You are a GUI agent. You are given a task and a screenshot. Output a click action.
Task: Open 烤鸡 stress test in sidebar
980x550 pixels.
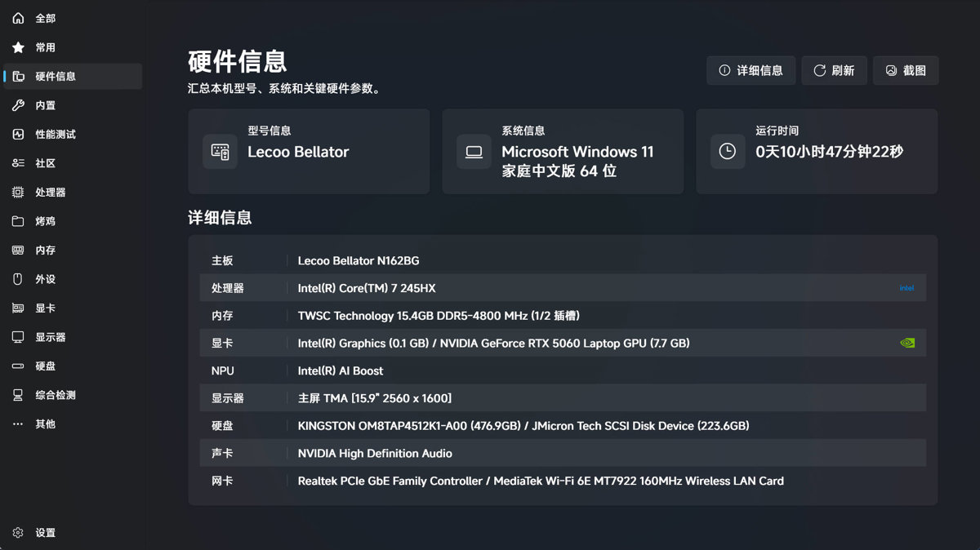(46, 221)
